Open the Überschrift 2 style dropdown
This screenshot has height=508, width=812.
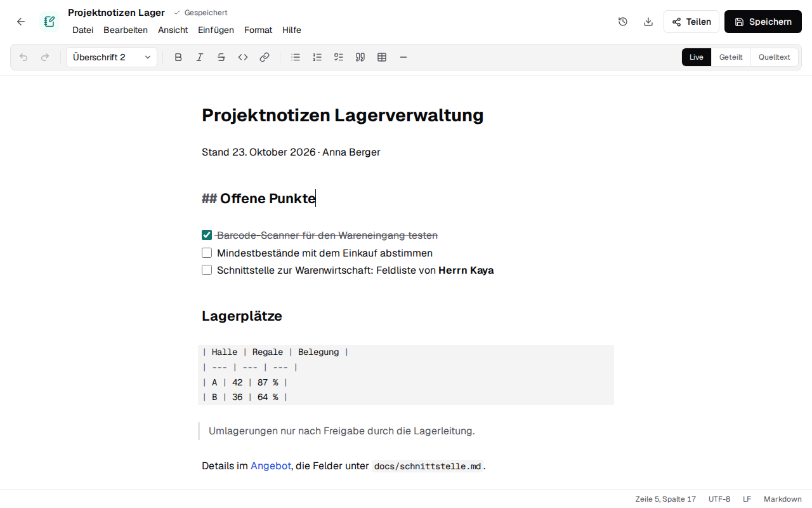[112, 57]
